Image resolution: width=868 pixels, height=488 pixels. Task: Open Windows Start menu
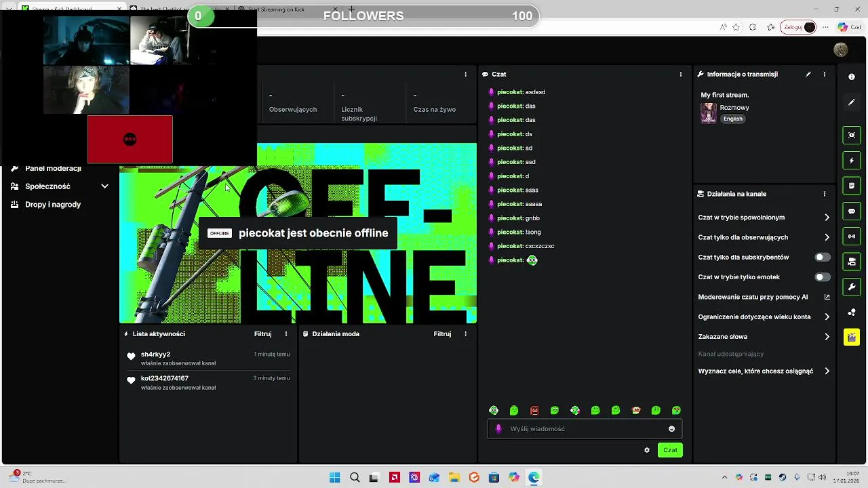click(x=334, y=477)
